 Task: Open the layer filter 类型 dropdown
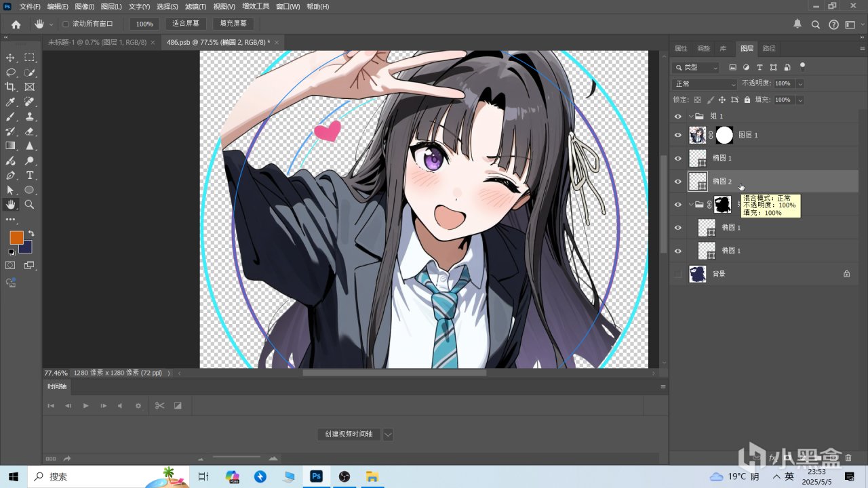(x=695, y=67)
